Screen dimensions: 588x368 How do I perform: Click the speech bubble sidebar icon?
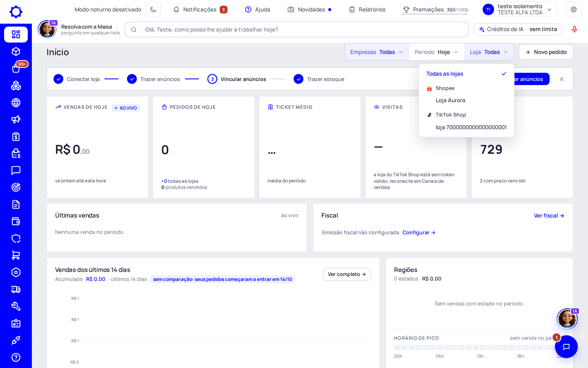16,171
